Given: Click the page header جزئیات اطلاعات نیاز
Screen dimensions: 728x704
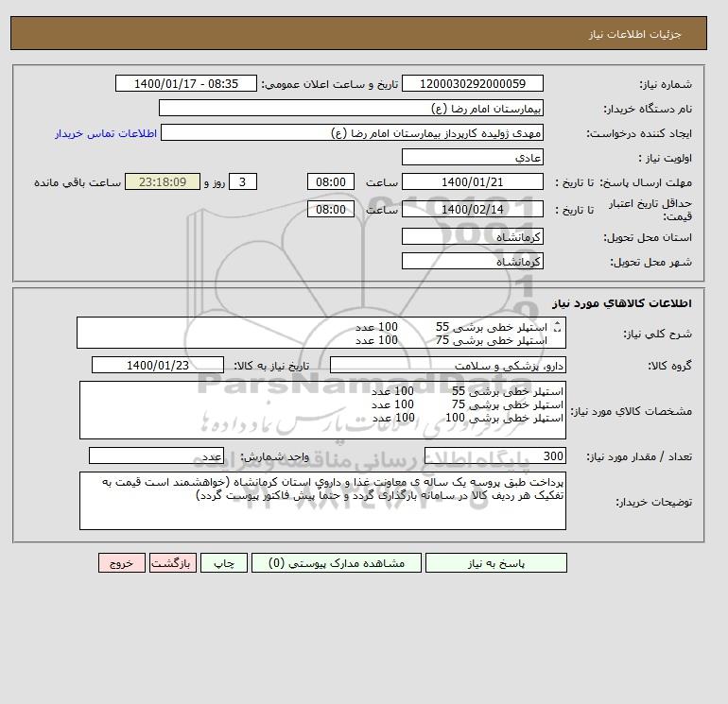Looking at the screenshot, I should click(x=634, y=34).
